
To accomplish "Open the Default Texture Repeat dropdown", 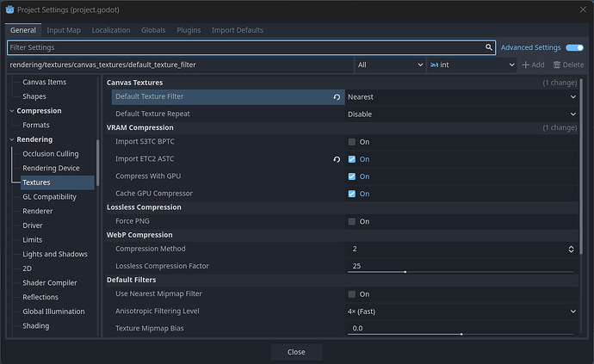I will click(461, 114).
